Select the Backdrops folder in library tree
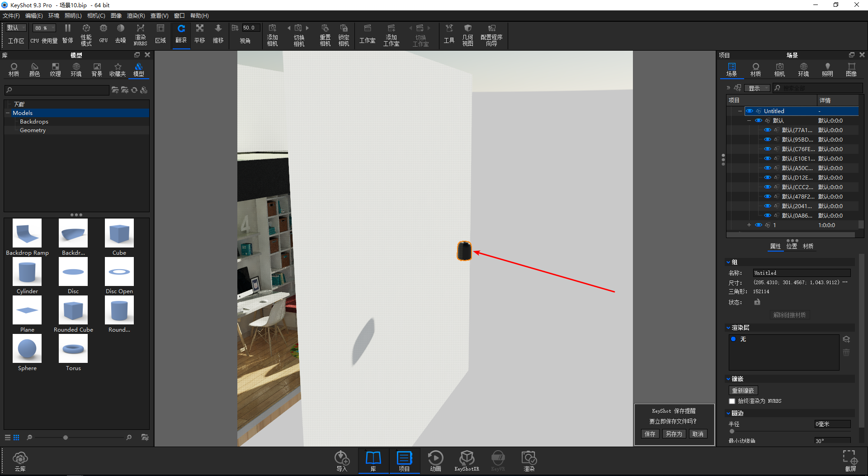 click(x=34, y=122)
